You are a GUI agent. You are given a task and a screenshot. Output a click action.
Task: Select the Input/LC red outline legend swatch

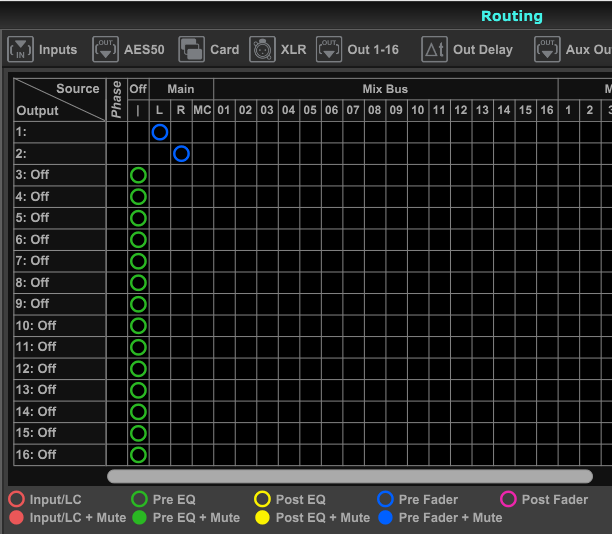(16, 499)
